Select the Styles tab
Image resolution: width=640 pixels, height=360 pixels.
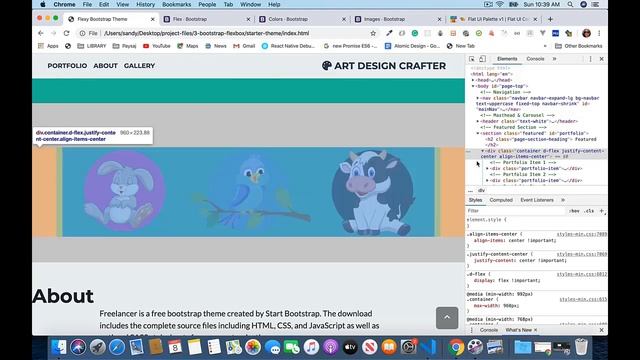point(475,200)
